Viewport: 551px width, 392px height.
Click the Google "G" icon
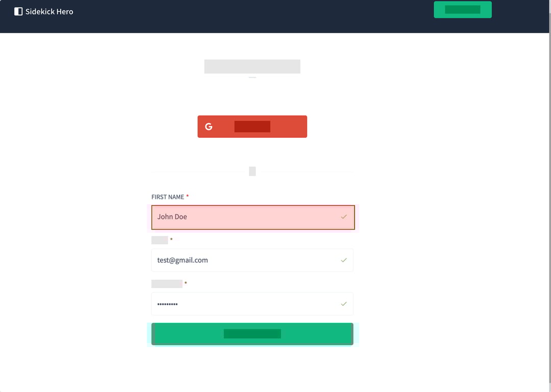click(209, 127)
